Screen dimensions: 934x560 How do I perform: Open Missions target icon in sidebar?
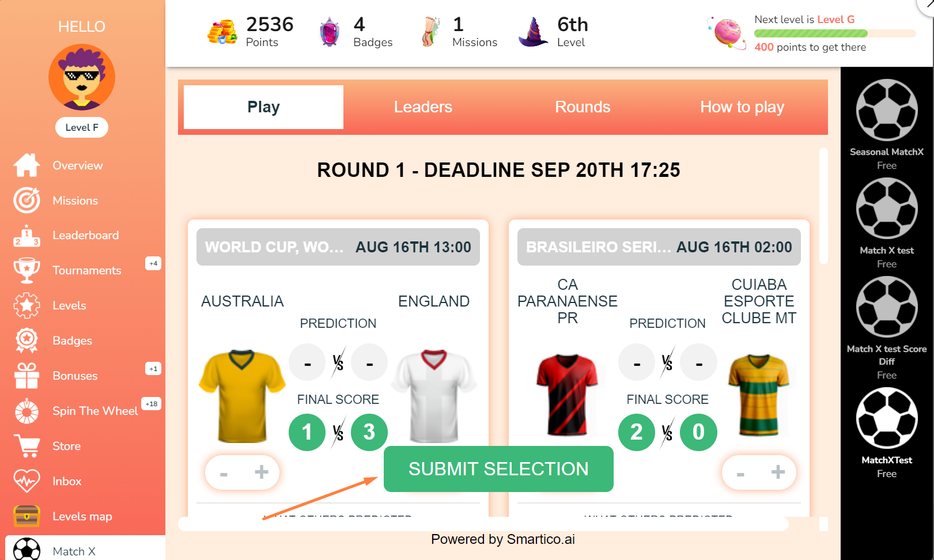pos(27,200)
